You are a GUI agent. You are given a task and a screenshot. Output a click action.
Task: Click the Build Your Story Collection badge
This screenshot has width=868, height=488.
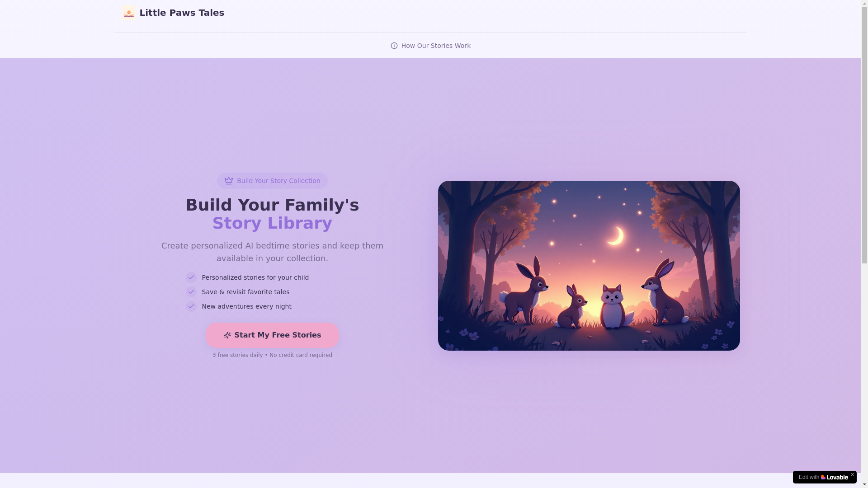tap(272, 181)
